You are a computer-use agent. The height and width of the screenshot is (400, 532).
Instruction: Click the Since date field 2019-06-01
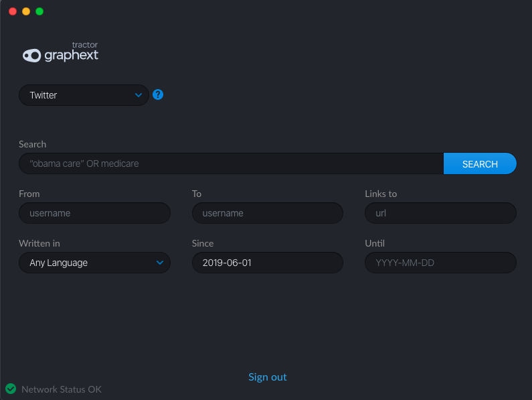(268, 263)
